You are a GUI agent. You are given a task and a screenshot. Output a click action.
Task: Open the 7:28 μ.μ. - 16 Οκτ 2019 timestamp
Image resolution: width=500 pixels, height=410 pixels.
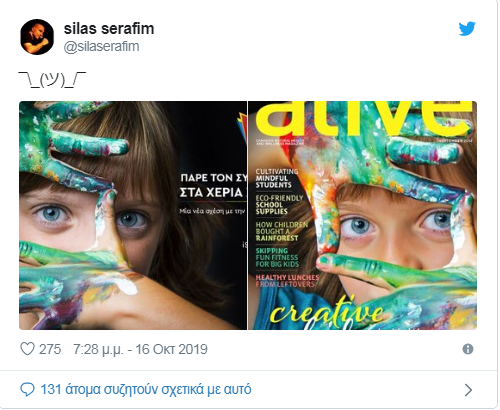(x=140, y=349)
